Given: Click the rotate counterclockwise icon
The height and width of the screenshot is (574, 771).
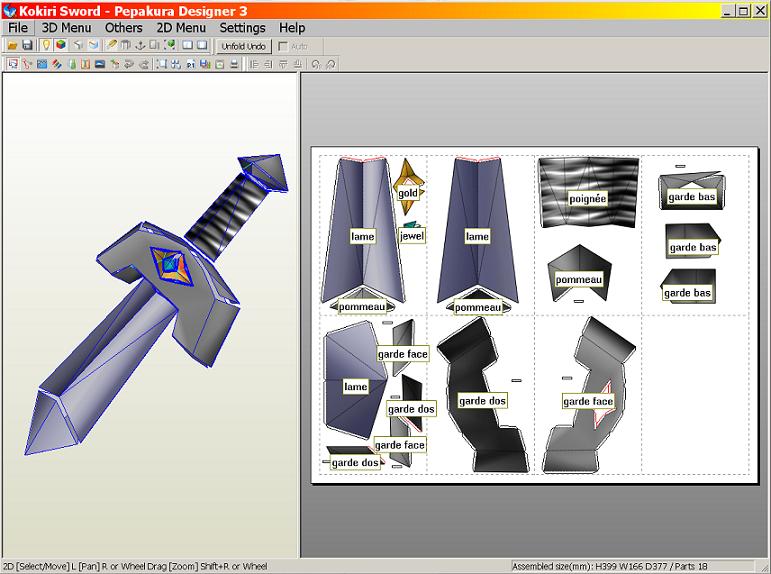Looking at the screenshot, I should pos(316,64).
